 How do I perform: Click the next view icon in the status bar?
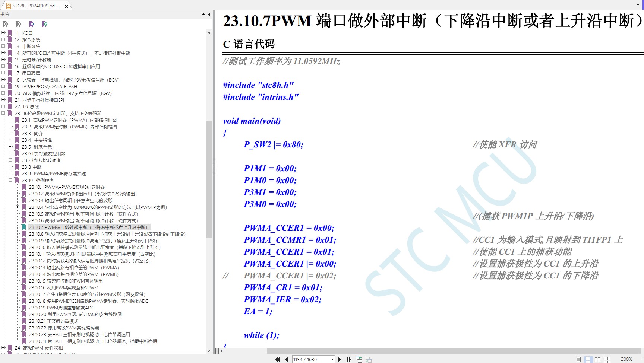(369, 359)
